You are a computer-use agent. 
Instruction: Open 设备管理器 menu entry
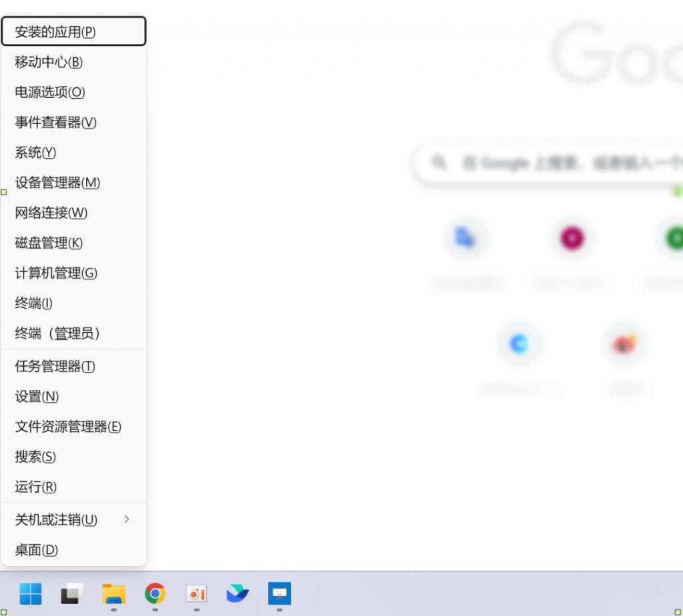pyautogui.click(x=57, y=183)
